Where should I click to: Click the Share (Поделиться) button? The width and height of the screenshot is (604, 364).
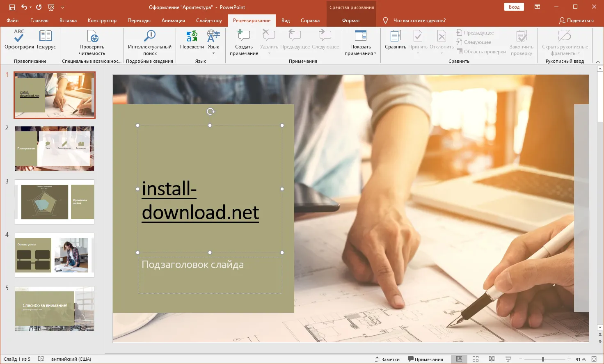(576, 21)
